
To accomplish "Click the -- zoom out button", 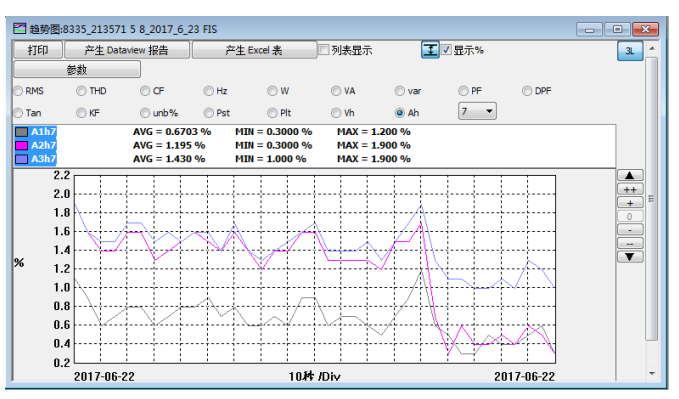I will coord(630,243).
